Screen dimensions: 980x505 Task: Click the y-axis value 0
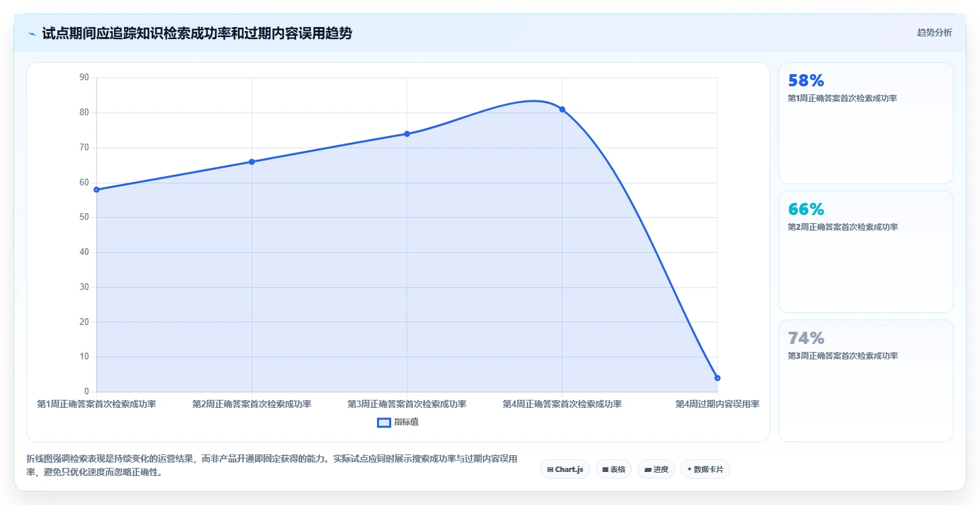pyautogui.click(x=86, y=392)
